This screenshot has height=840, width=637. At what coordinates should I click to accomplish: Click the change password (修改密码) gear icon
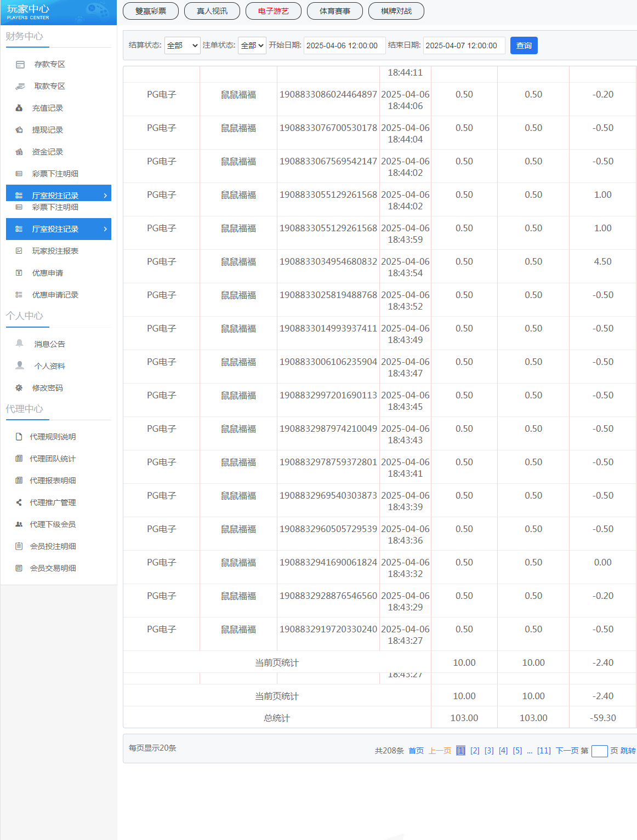[19, 388]
